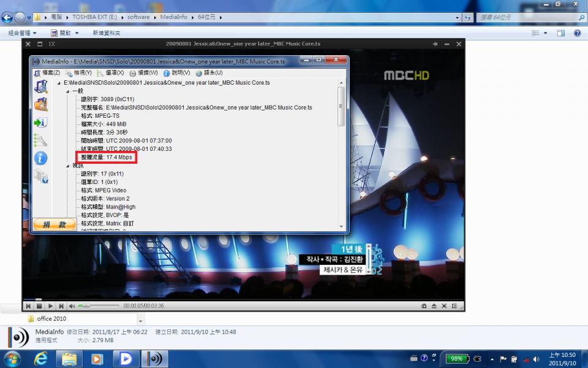Click the software breadcrumb in address bar
The width and height of the screenshot is (588, 368).
pyautogui.click(x=138, y=17)
